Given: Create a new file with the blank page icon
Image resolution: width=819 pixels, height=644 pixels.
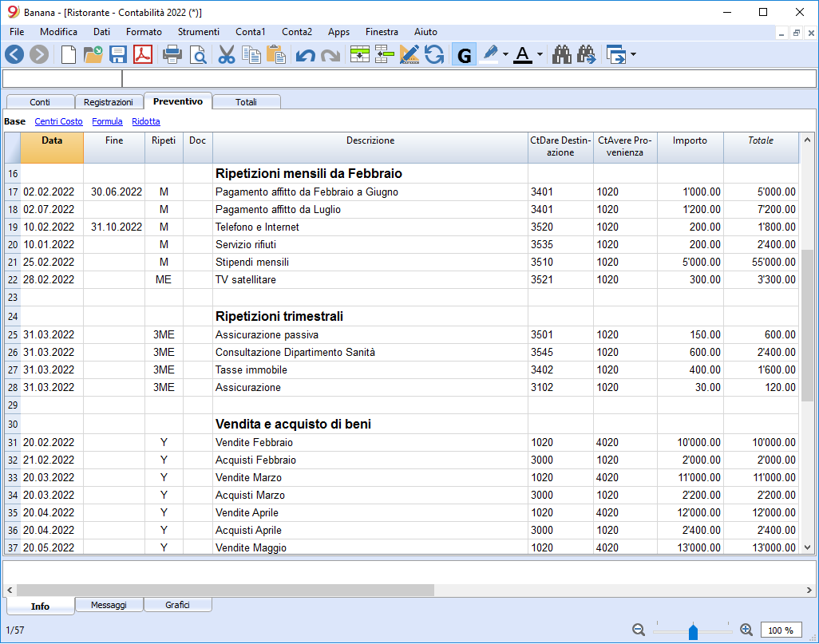Looking at the screenshot, I should pos(69,54).
